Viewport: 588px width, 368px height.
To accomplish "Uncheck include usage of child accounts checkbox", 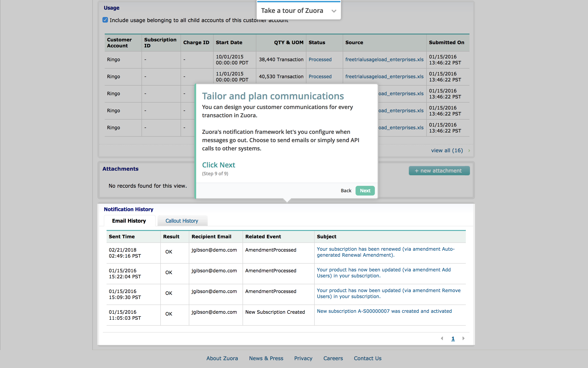I will [x=105, y=20].
